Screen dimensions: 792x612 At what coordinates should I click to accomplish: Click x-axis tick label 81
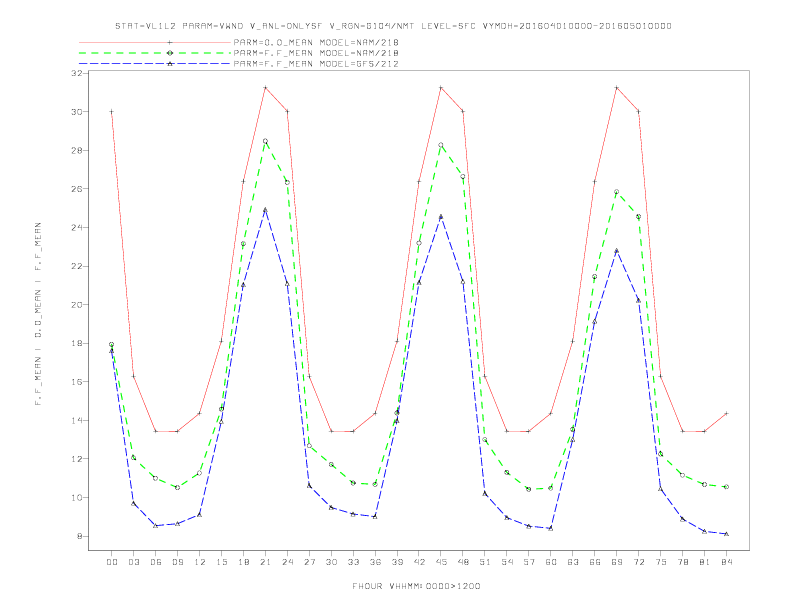point(705,562)
